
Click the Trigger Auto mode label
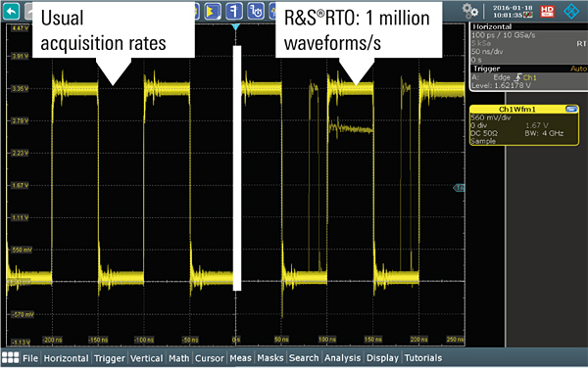(x=578, y=69)
